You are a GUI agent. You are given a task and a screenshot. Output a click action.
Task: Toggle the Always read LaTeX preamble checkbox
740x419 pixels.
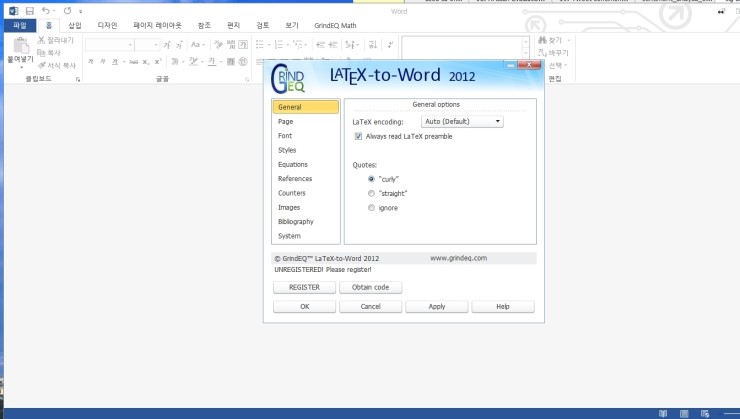point(359,136)
